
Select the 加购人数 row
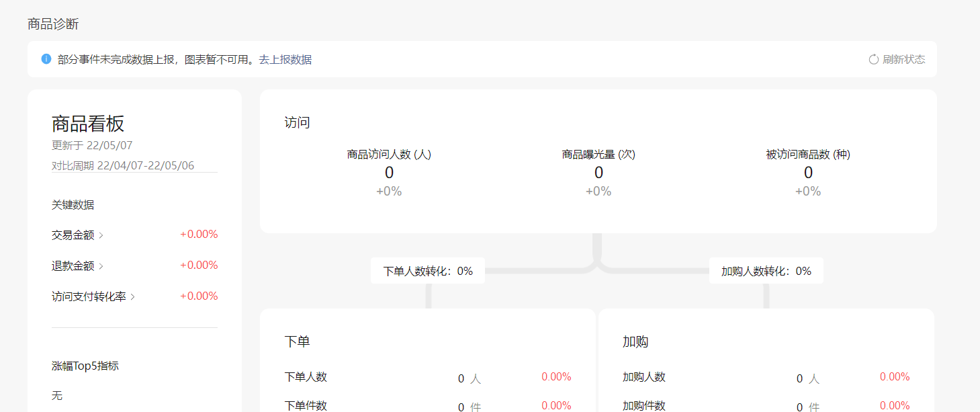tap(766, 377)
